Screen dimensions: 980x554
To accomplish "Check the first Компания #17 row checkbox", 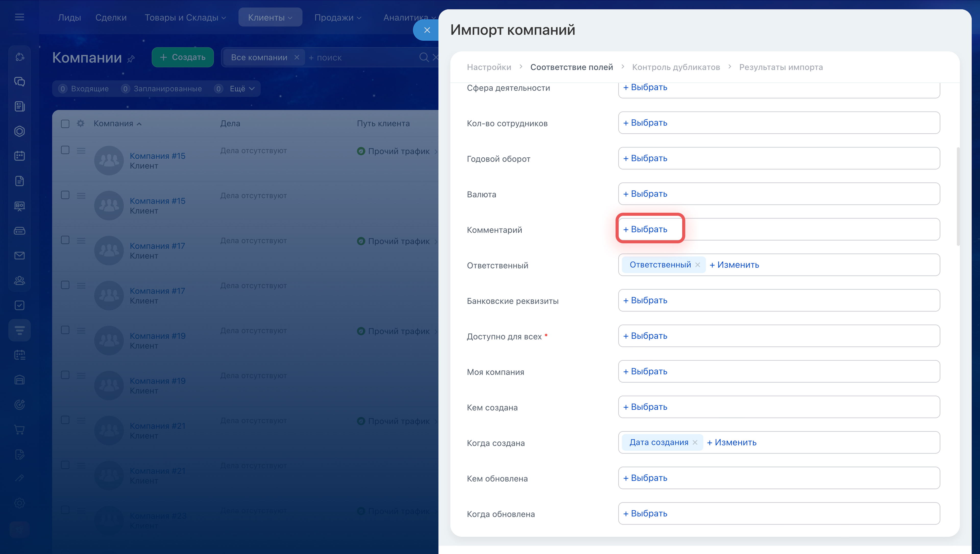I will 65,240.
